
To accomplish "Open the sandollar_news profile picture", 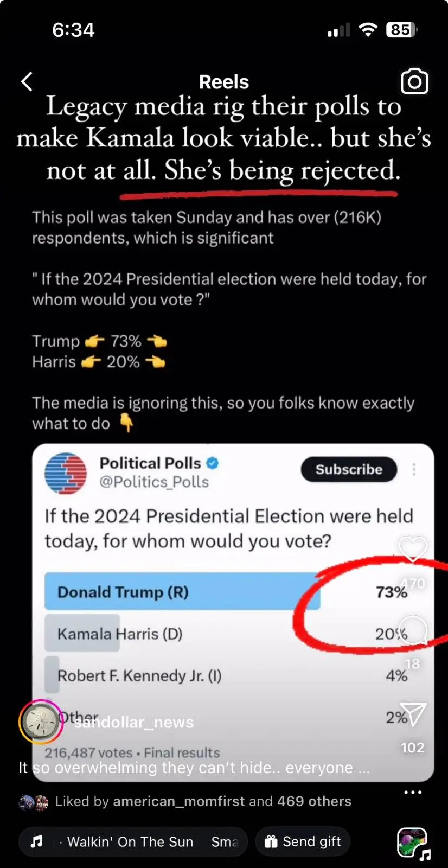I will [41, 722].
